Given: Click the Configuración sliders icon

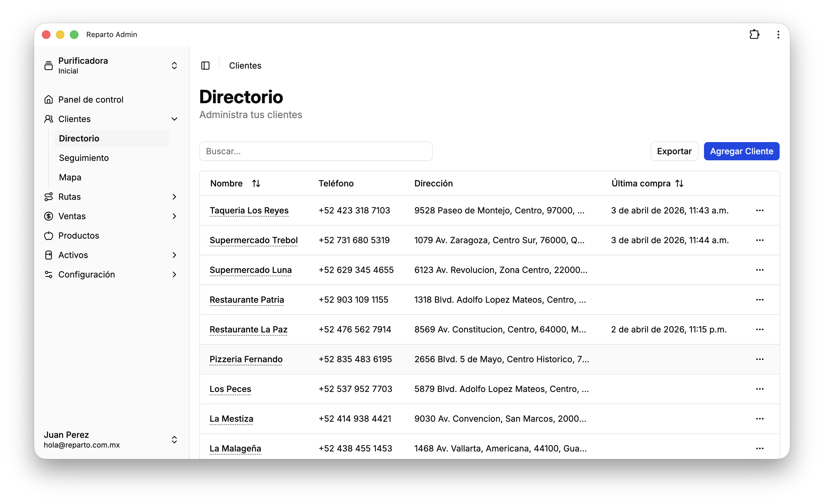Looking at the screenshot, I should point(49,274).
